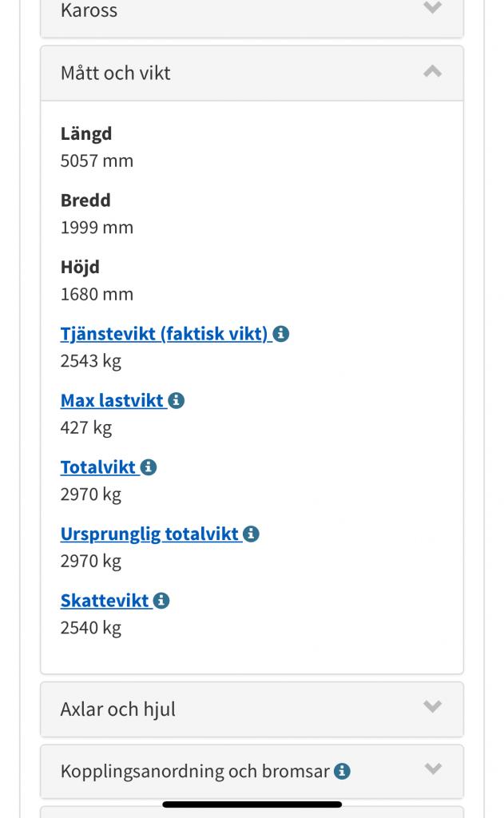
Task: Follow the Skattevikt link
Action: tap(105, 601)
